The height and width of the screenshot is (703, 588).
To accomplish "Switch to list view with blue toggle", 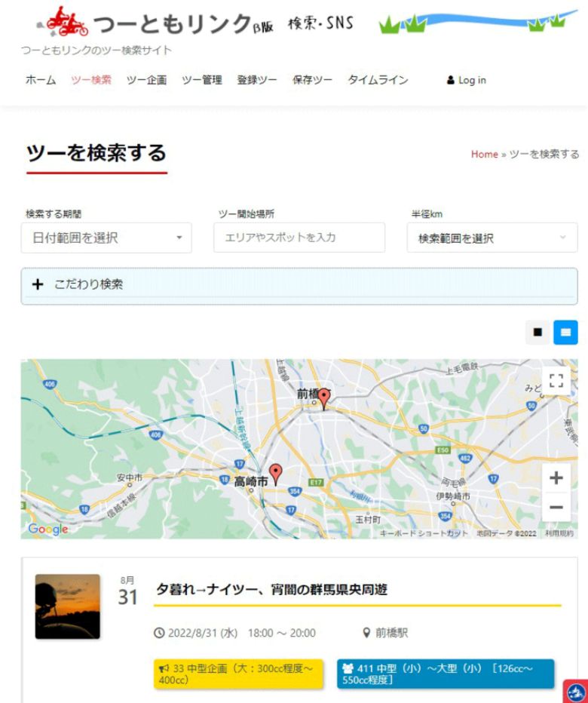I will [x=565, y=332].
